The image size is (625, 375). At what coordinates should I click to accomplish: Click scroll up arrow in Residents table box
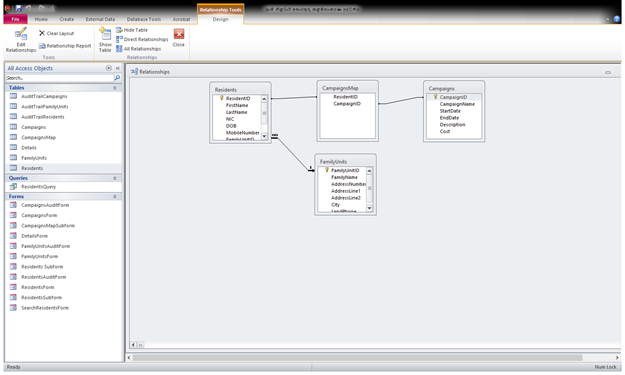(264, 98)
